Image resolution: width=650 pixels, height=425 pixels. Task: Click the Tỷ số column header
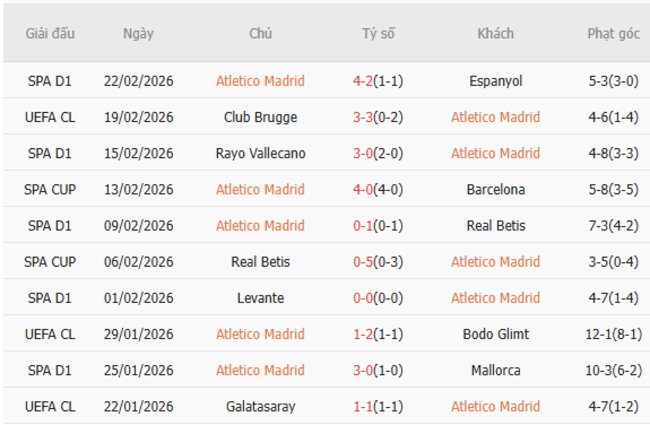tap(378, 33)
